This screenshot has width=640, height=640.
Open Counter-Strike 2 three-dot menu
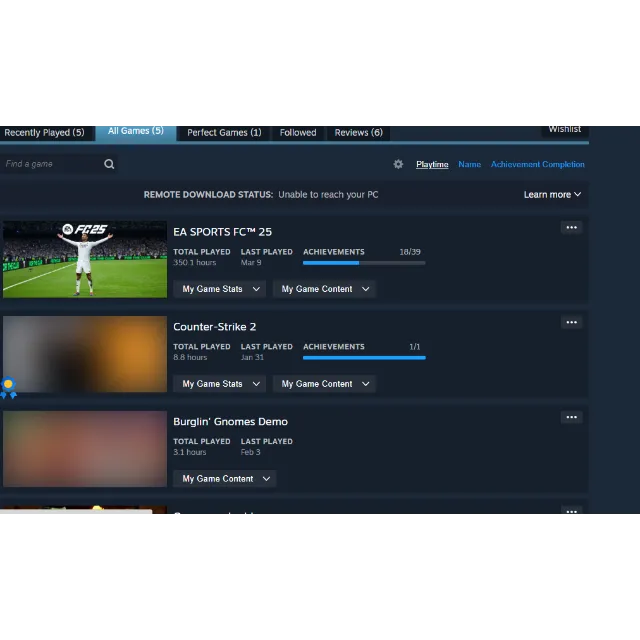point(571,322)
